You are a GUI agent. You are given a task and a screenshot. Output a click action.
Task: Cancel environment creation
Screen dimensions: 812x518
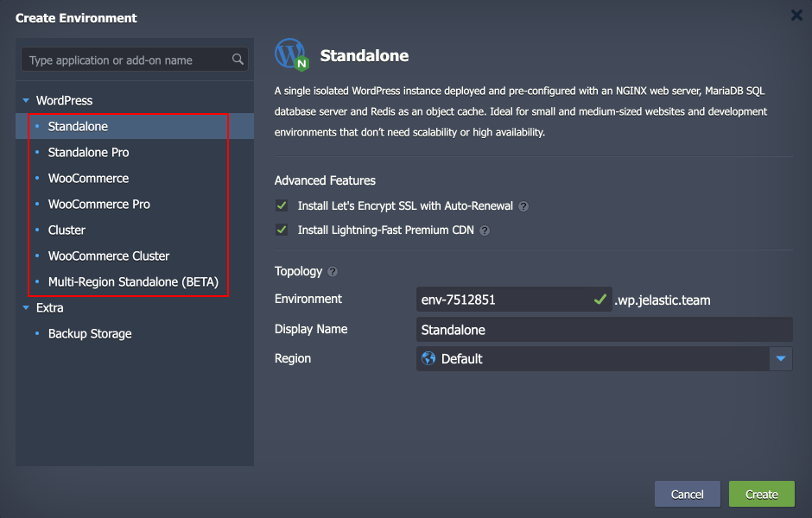(687, 494)
